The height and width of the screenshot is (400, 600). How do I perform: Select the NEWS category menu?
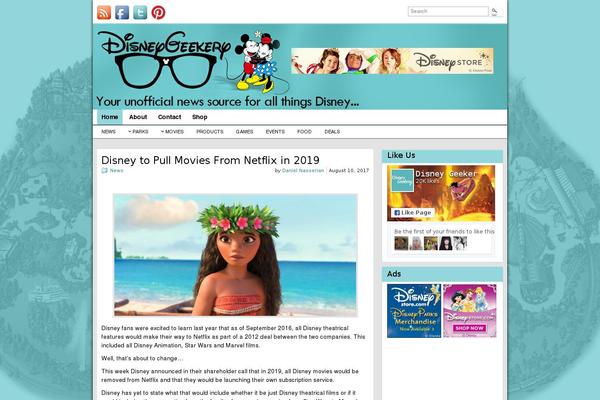click(108, 132)
